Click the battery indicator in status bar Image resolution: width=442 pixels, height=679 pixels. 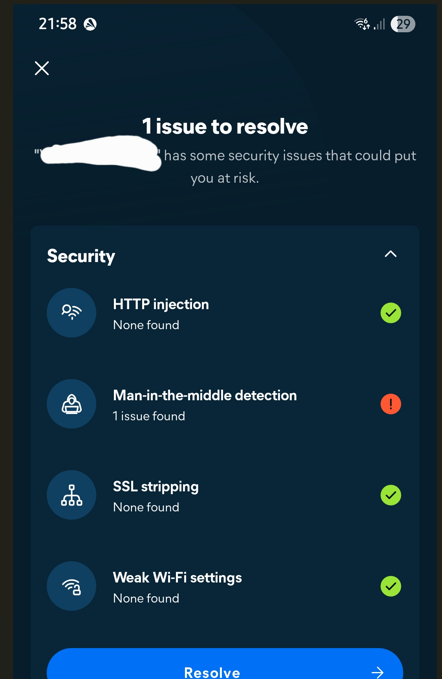tap(403, 24)
